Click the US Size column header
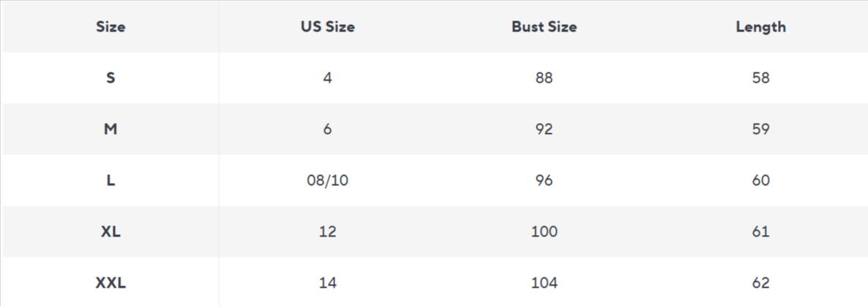 pyautogui.click(x=327, y=27)
